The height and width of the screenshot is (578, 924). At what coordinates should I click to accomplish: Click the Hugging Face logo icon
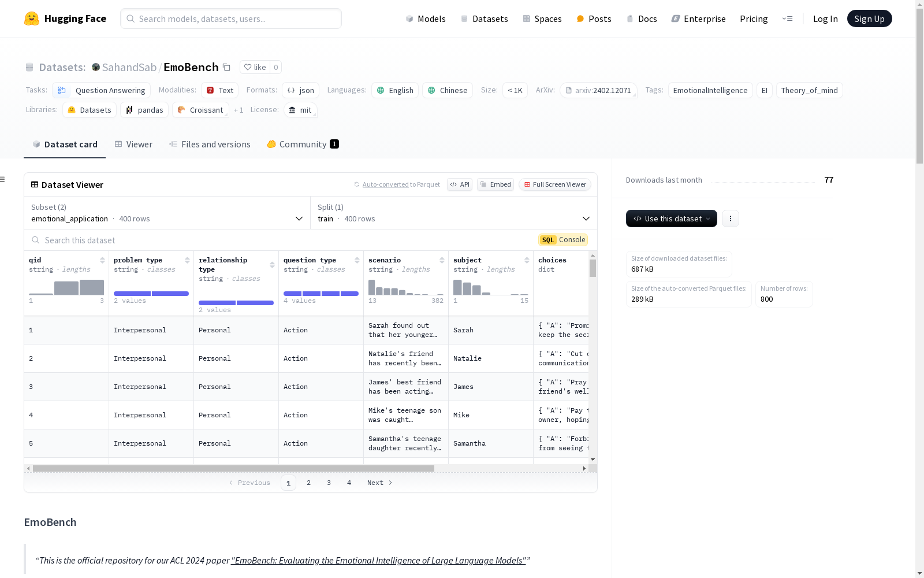point(32,18)
